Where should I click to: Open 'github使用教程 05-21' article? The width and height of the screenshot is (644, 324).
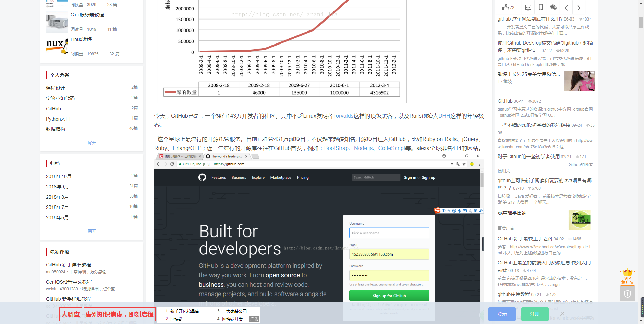pyautogui.click(x=514, y=294)
